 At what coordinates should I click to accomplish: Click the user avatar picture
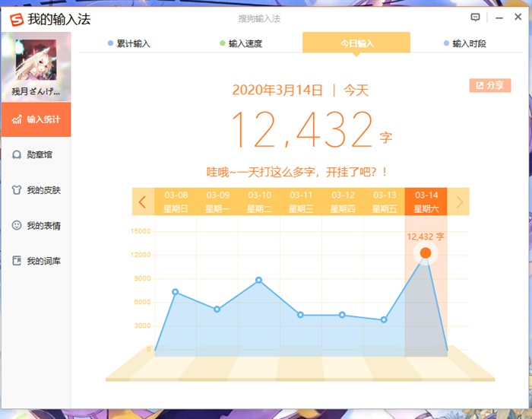[x=35, y=62]
